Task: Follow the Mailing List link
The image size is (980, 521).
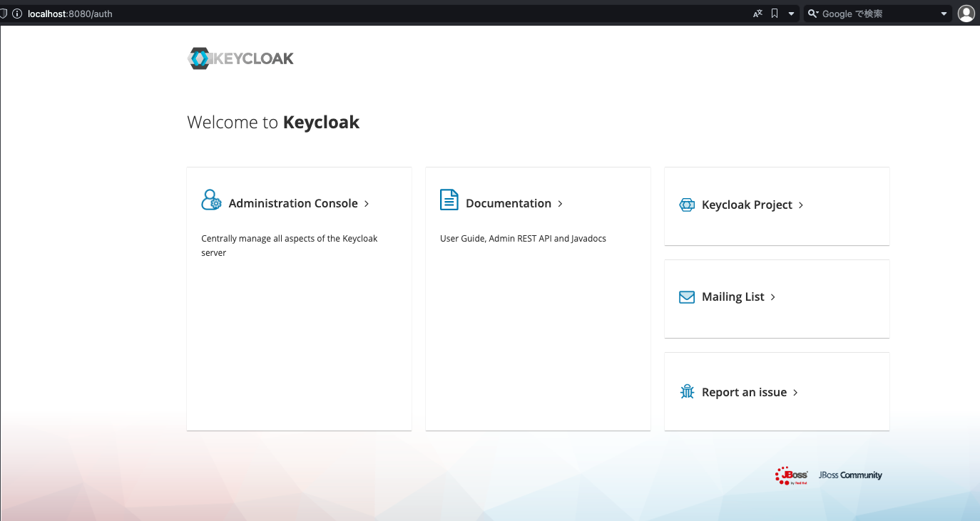Action: (x=733, y=296)
